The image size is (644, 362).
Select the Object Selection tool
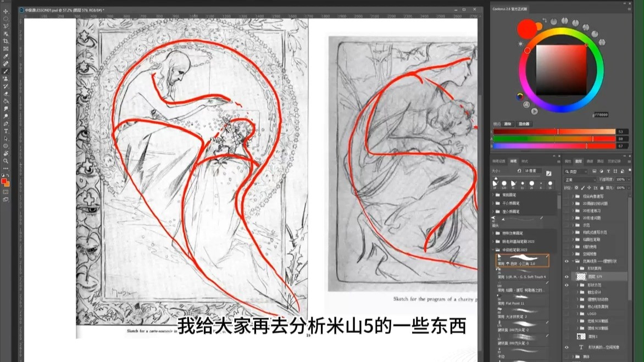pos(5,34)
